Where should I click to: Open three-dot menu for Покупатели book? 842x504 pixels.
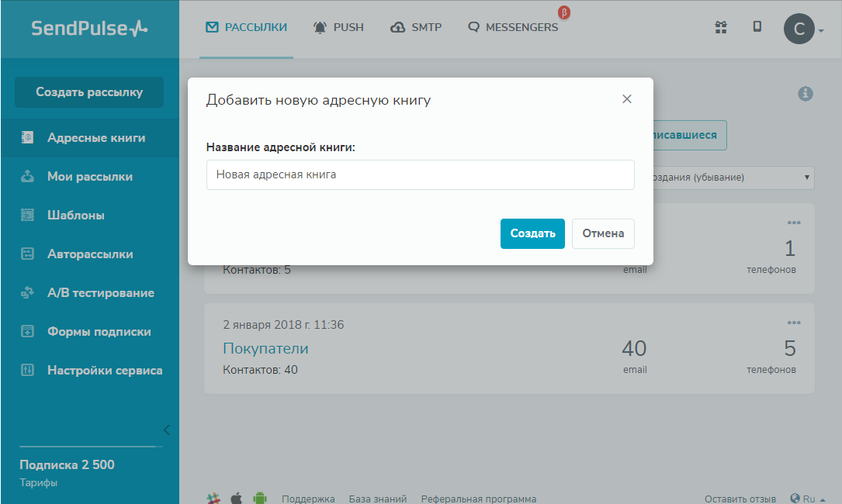click(793, 323)
